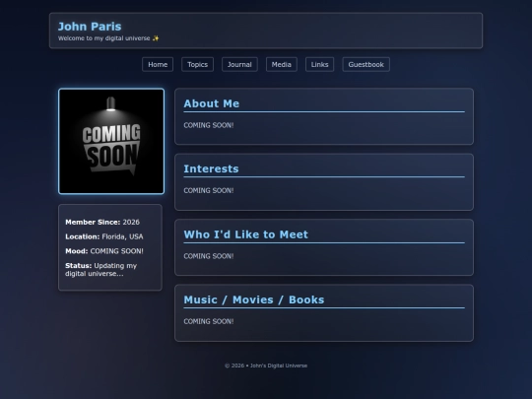The image size is (532, 399).
Task: Go to the Topics page
Action: coord(197,64)
